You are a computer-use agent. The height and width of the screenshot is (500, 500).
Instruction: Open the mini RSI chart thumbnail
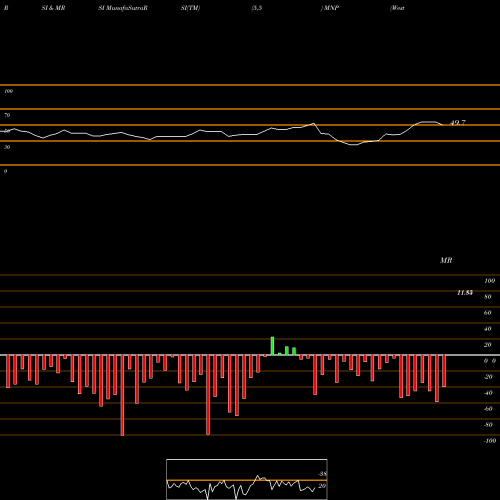(247, 479)
